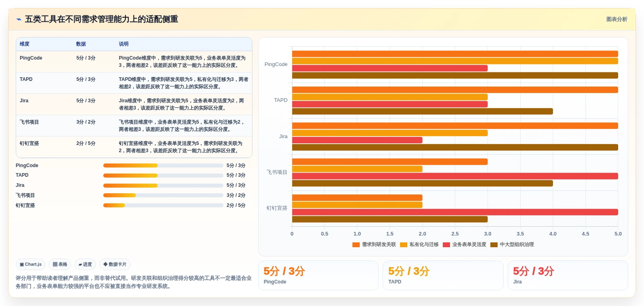Image resolution: width=644 pixels, height=306 pixels.
Task: Select the Chart.js tag chip
Action: tap(31, 265)
